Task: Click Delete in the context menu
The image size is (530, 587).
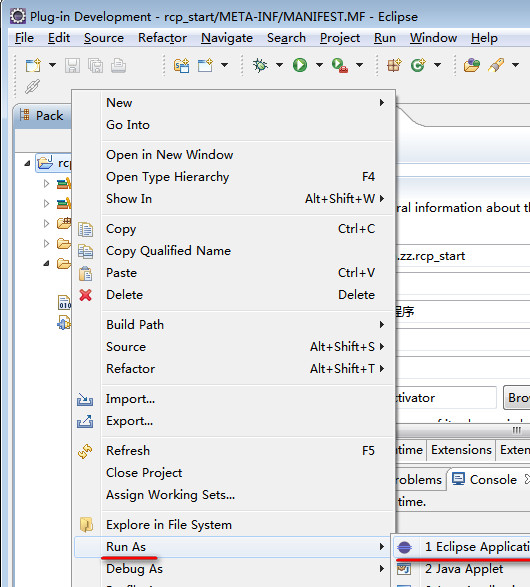Action: (x=248, y=295)
